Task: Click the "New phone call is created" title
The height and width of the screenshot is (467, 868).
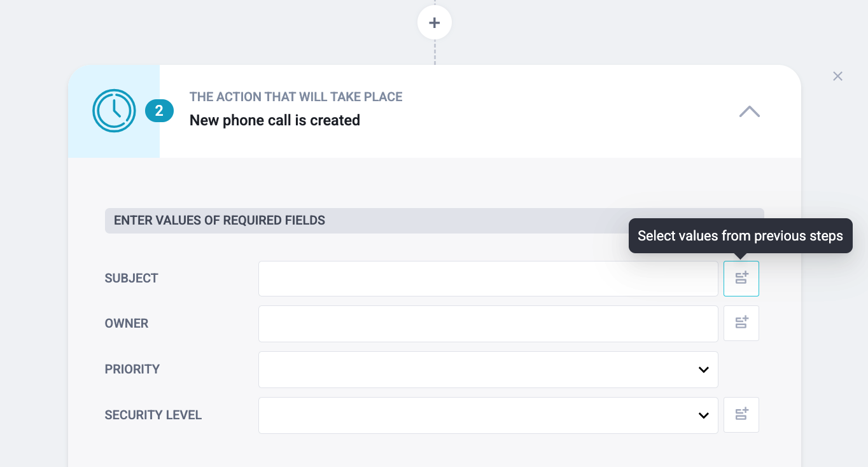Action: (x=275, y=120)
